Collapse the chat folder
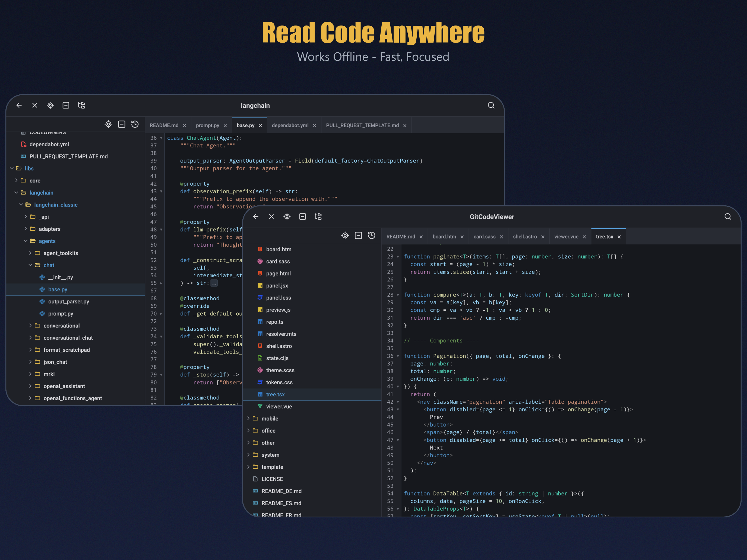 [30, 265]
